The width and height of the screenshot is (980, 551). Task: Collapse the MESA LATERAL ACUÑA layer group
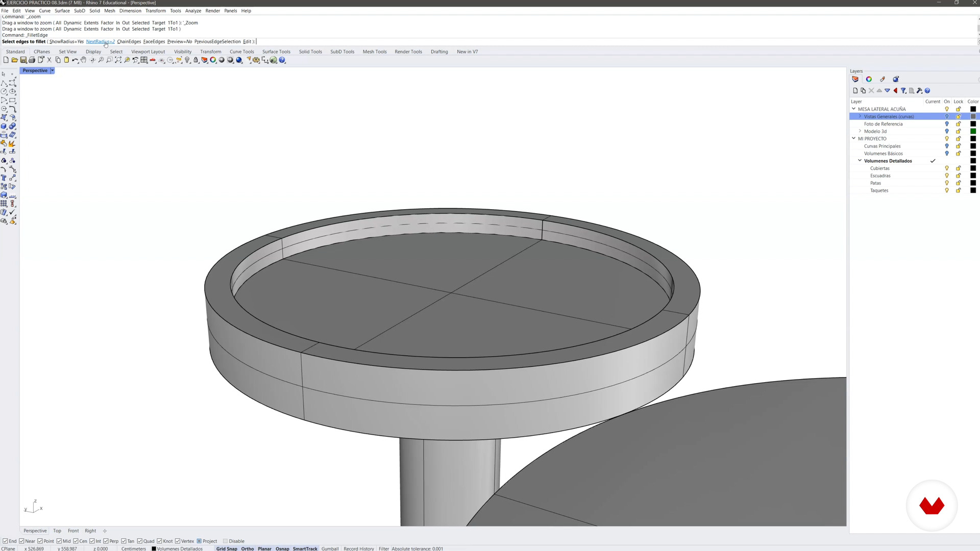pos(853,109)
